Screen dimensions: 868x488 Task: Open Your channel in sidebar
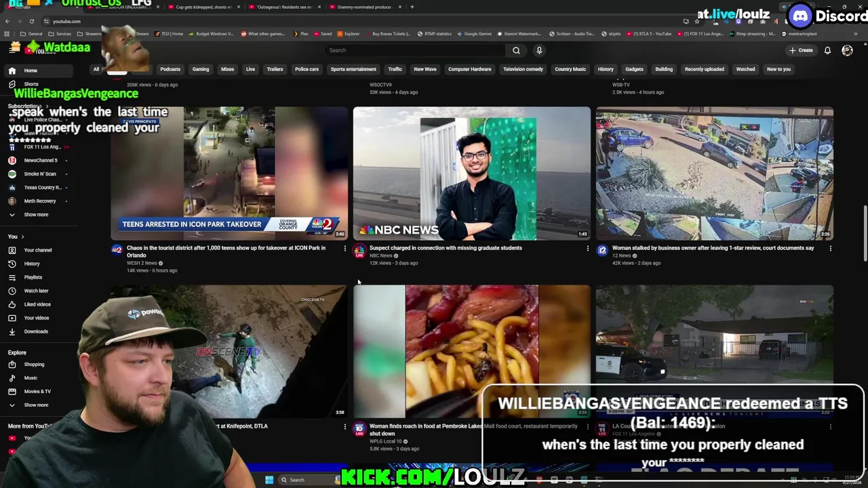37,250
